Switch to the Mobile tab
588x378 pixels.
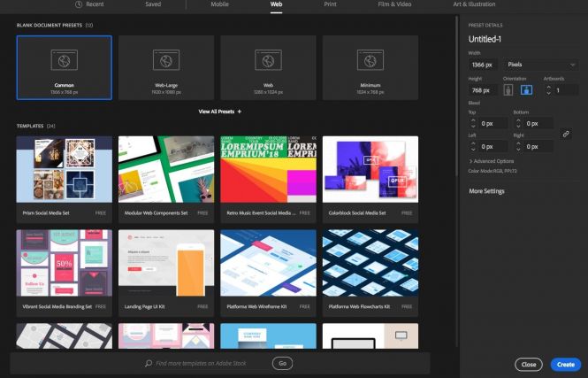coord(219,4)
